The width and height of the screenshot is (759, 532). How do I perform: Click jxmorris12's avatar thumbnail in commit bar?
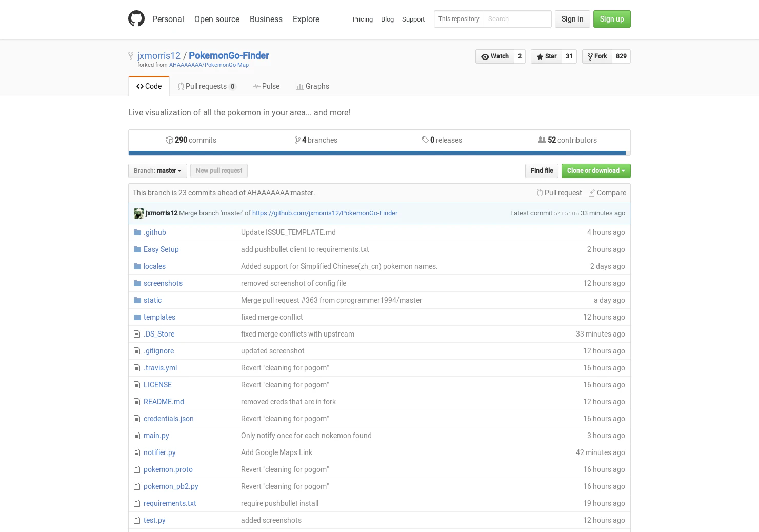point(139,213)
